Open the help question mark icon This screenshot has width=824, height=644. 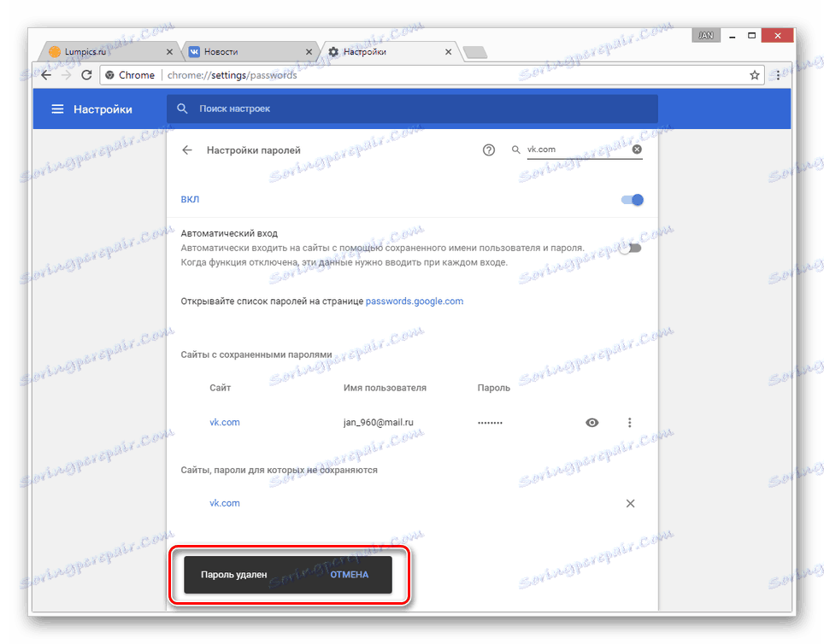pos(489,150)
